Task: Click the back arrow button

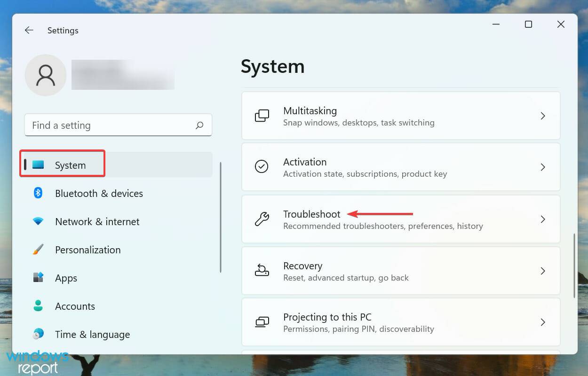Action: point(29,30)
